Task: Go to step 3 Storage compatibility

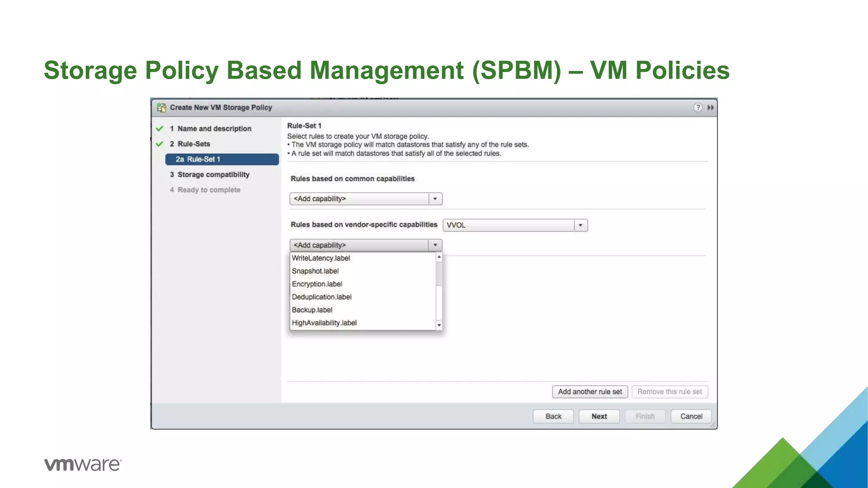Action: pyautogui.click(x=209, y=175)
